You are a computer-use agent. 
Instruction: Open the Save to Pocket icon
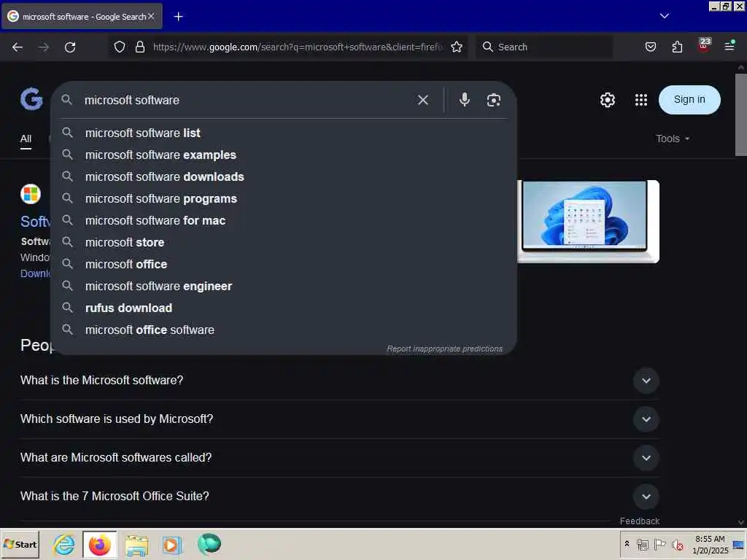tap(650, 47)
